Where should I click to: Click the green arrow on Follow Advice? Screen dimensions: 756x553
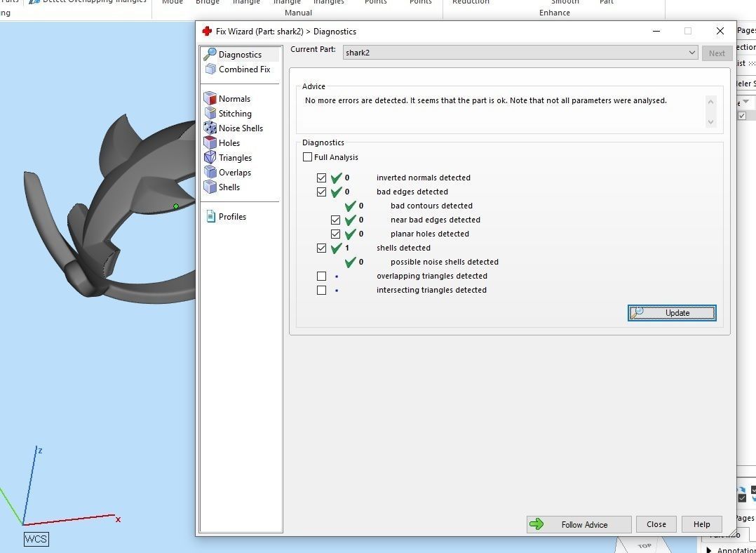point(536,524)
